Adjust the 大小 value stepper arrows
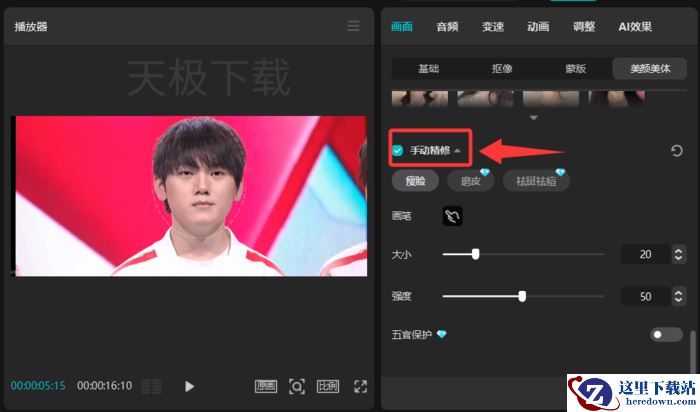Screen dimensions: 700x412 pyautogui.click(x=679, y=254)
